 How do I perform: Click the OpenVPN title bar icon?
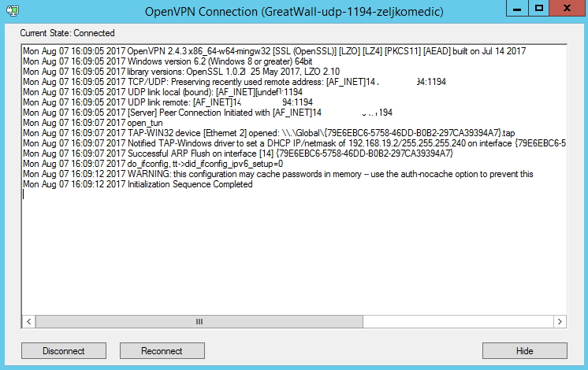tap(13, 10)
